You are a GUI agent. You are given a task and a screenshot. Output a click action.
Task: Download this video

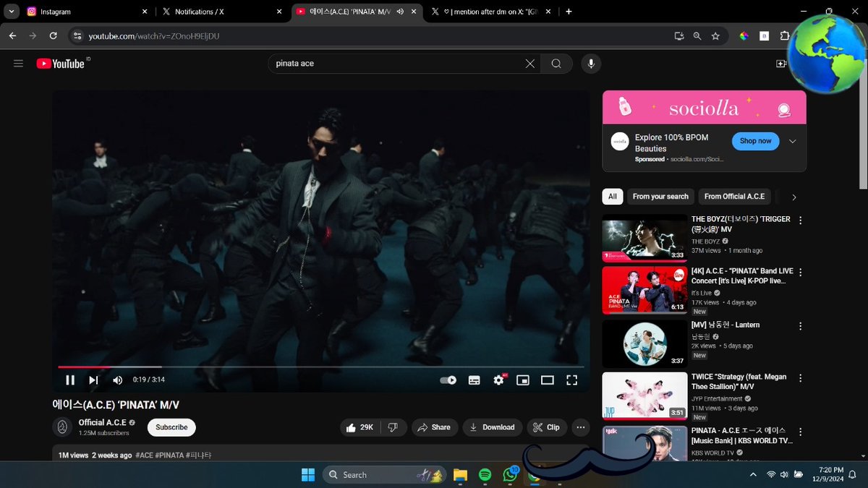(x=493, y=427)
